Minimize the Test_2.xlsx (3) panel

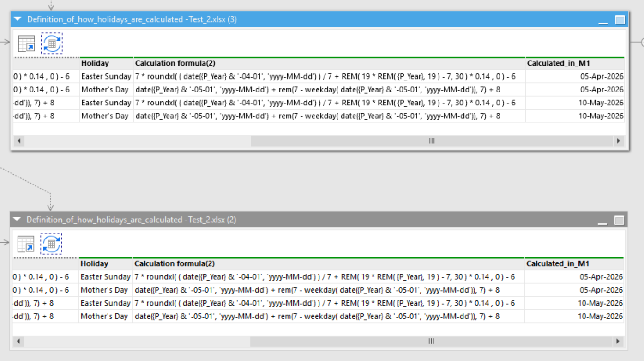coord(603,20)
